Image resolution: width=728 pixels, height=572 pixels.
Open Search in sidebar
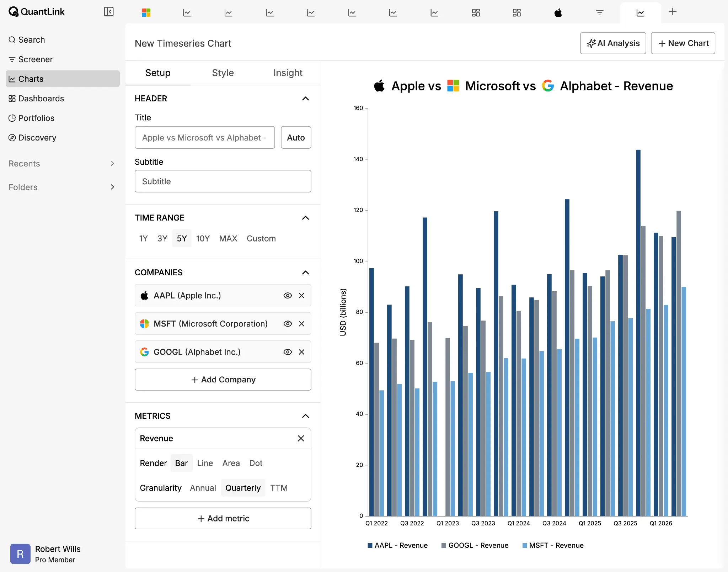pyautogui.click(x=63, y=40)
